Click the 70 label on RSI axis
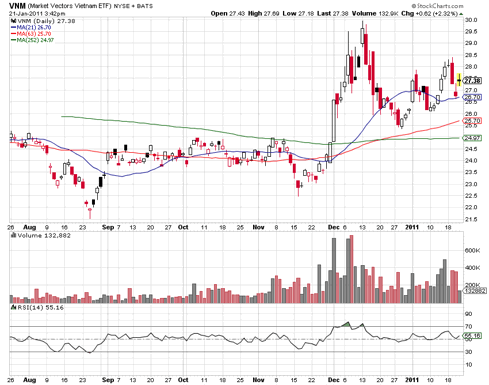Screen dimensions: 489x385 (468, 327)
